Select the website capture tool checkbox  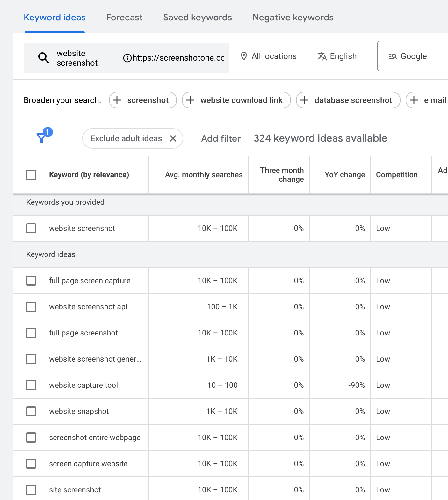click(x=31, y=385)
